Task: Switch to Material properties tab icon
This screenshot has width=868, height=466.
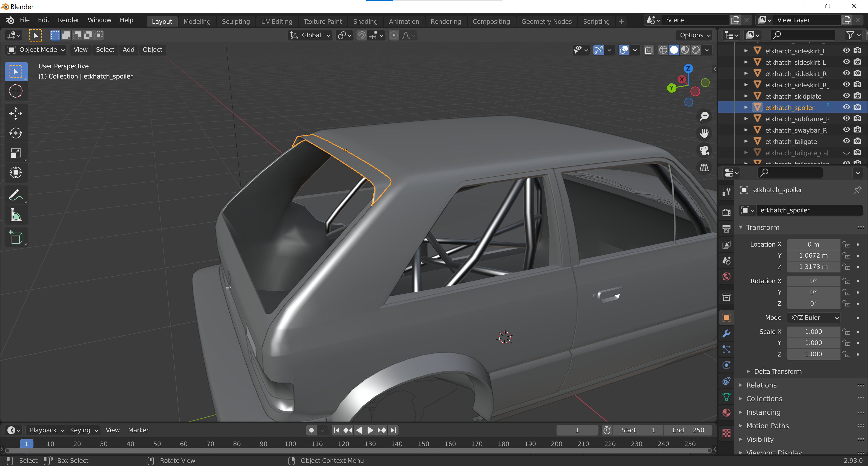Action: pyautogui.click(x=726, y=413)
